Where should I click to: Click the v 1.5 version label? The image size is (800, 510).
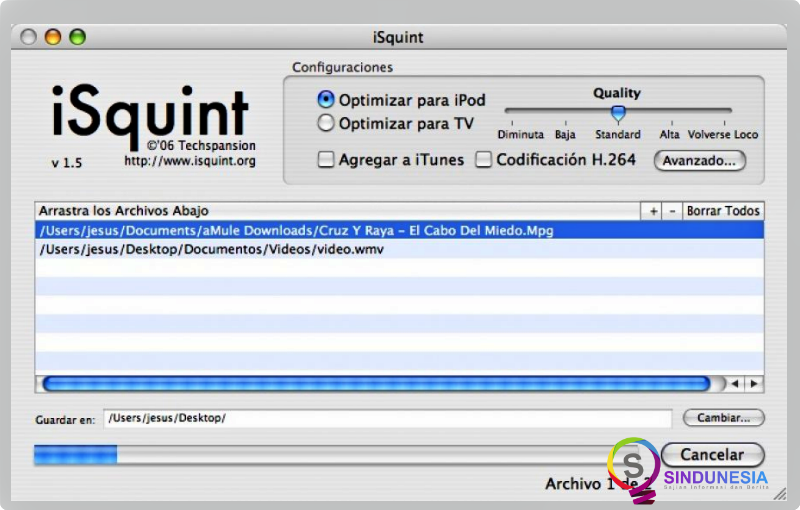(x=67, y=163)
